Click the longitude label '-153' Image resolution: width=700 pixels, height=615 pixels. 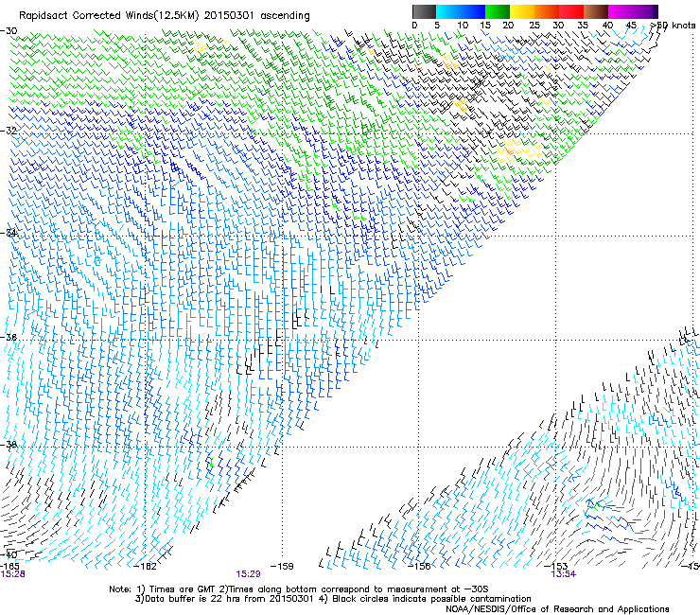(555, 567)
